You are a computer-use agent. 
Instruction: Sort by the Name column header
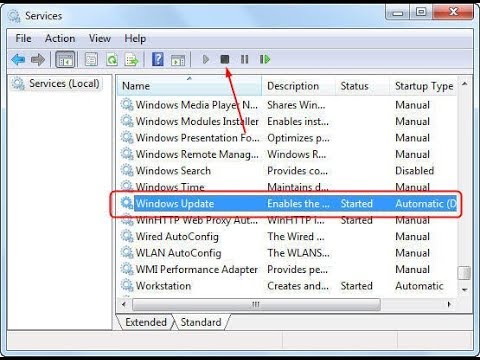tap(189, 86)
